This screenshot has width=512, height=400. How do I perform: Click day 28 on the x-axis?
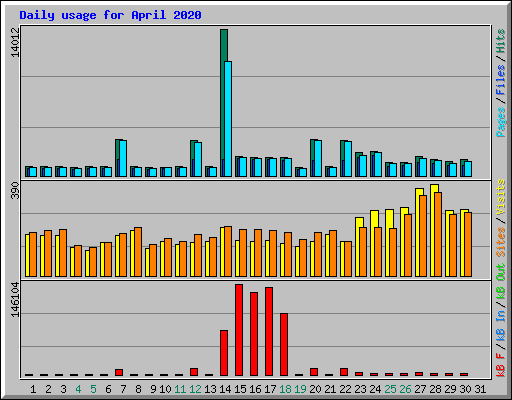pos(435,389)
